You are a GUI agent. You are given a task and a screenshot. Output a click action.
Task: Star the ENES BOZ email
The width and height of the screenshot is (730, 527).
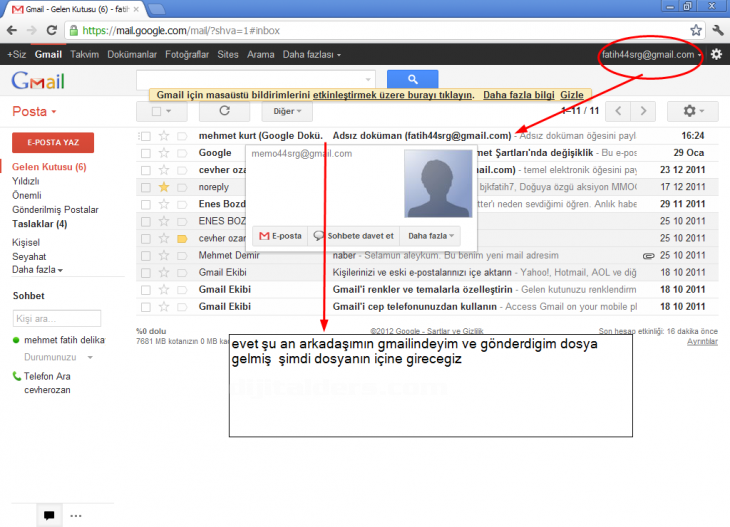point(163,221)
